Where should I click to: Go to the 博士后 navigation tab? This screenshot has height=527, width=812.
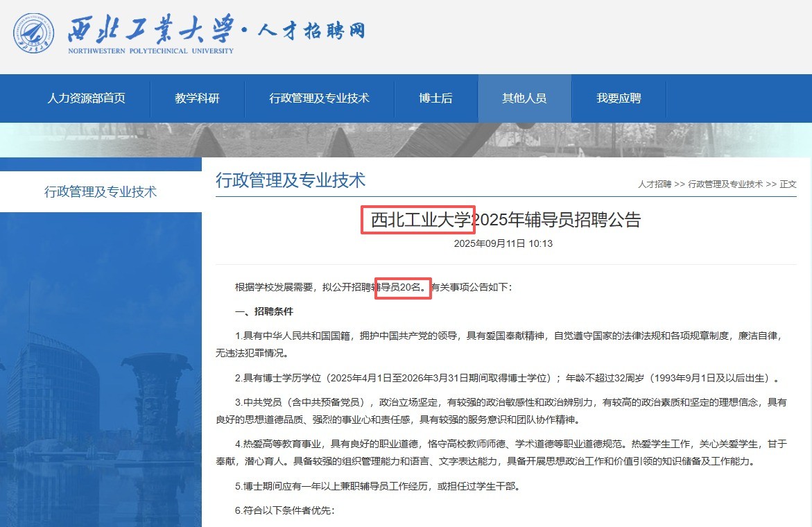[x=435, y=98]
